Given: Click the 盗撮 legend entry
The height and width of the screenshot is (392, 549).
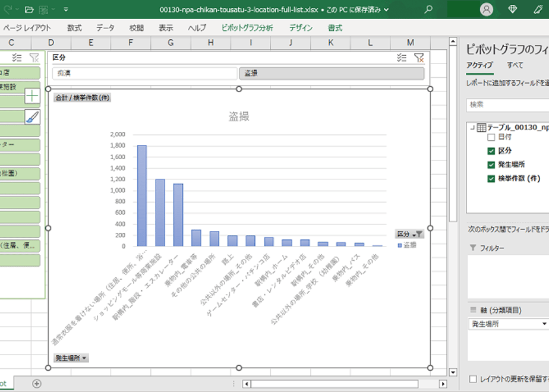Looking at the screenshot, I should click(x=407, y=245).
